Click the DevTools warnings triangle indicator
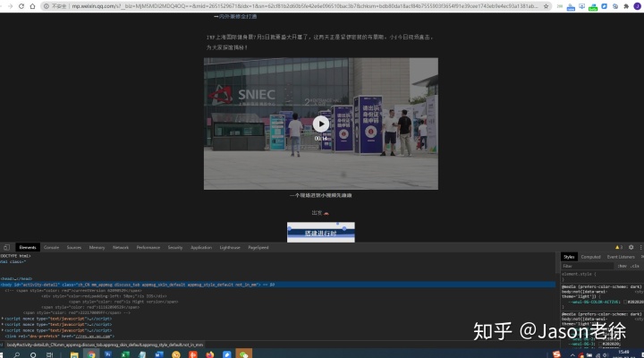The image size is (644, 358). click(x=617, y=247)
